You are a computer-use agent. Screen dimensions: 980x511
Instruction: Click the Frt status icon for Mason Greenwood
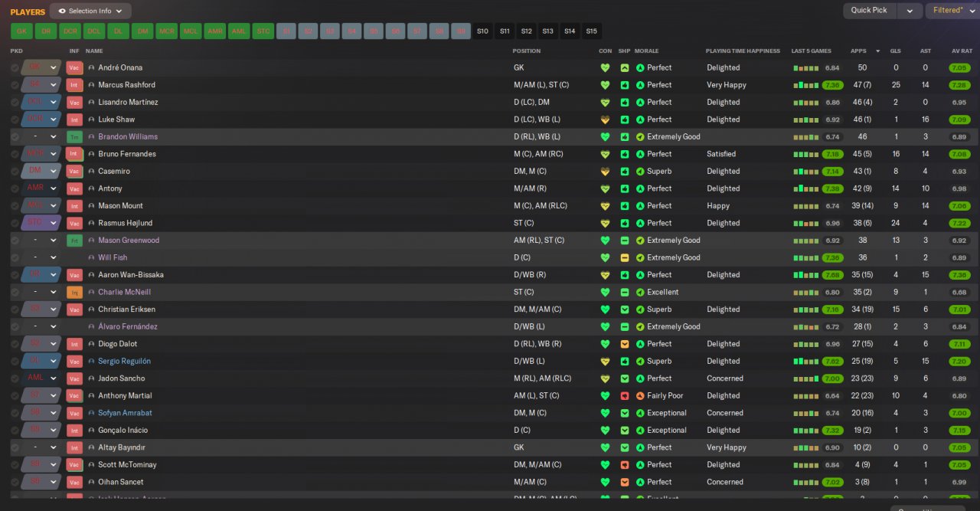tap(74, 241)
